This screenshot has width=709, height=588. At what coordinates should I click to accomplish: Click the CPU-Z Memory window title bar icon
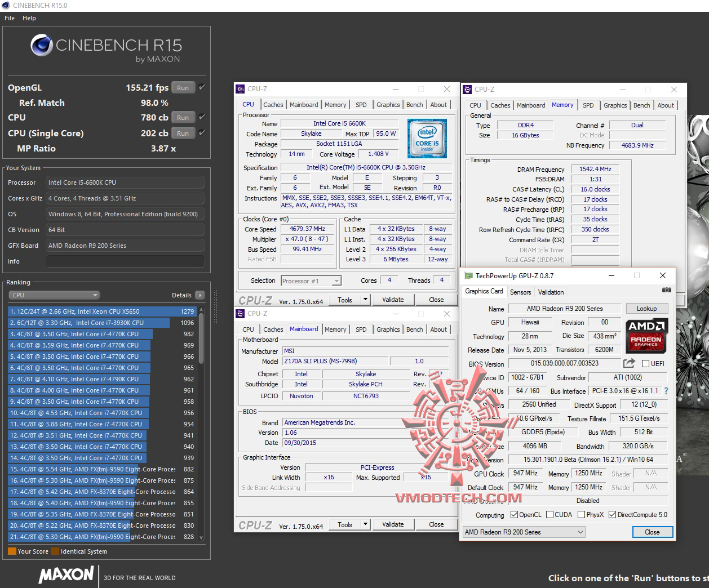tap(467, 90)
